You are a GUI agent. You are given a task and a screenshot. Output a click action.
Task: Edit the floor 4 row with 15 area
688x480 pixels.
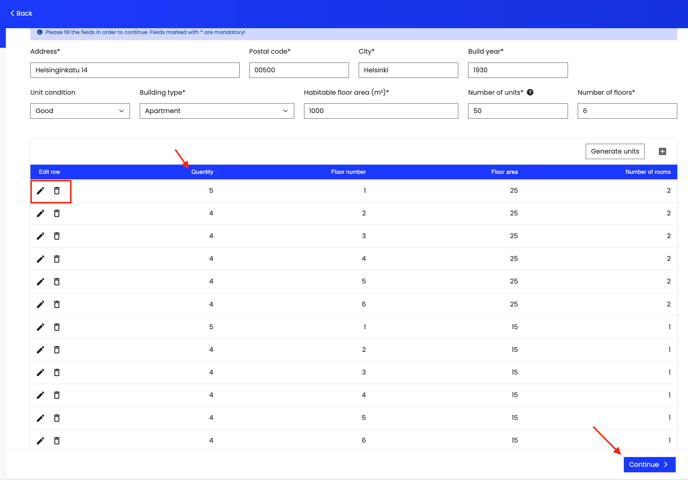[x=41, y=395]
